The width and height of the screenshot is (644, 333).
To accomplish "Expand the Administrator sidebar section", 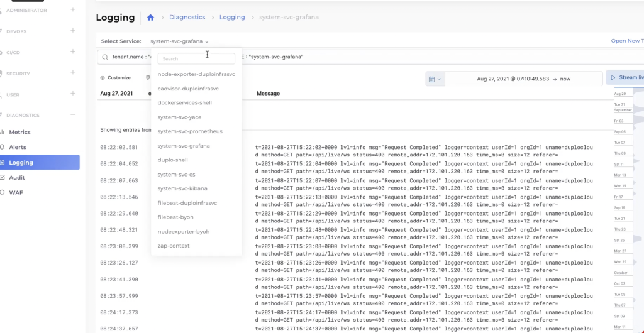I will tap(73, 10).
